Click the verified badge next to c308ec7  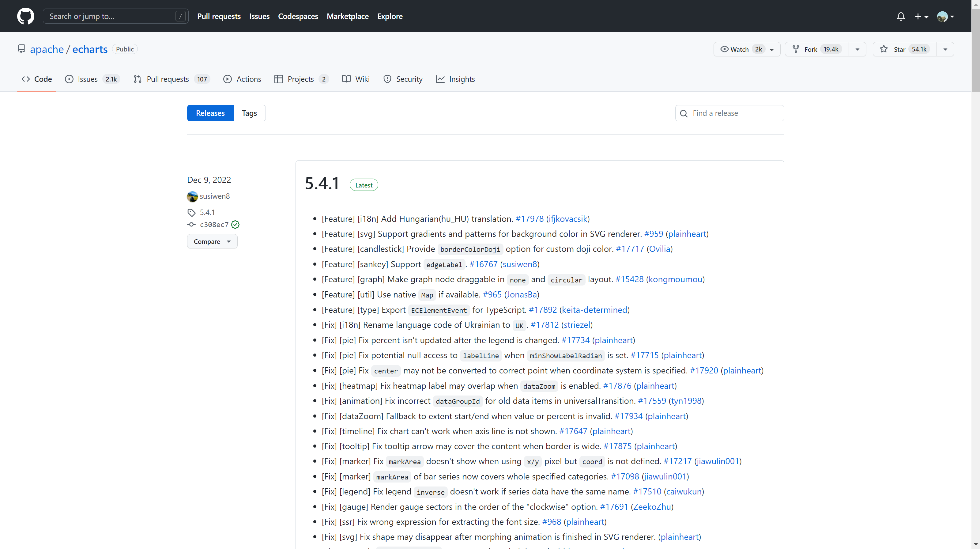235,225
